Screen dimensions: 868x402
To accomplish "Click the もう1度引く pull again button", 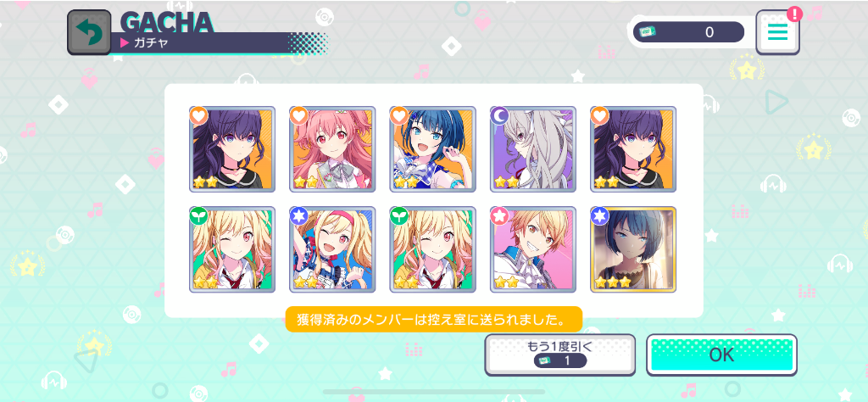I will pyautogui.click(x=560, y=355).
